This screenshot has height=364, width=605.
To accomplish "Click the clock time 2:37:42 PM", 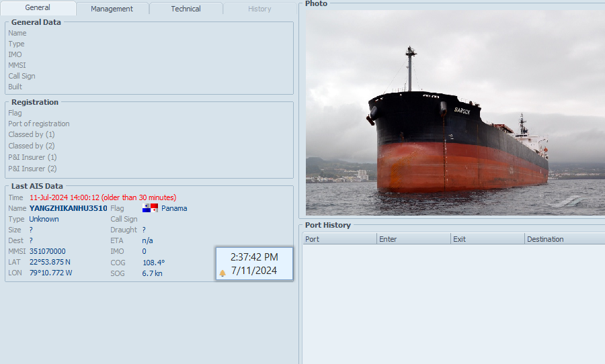I will [254, 257].
